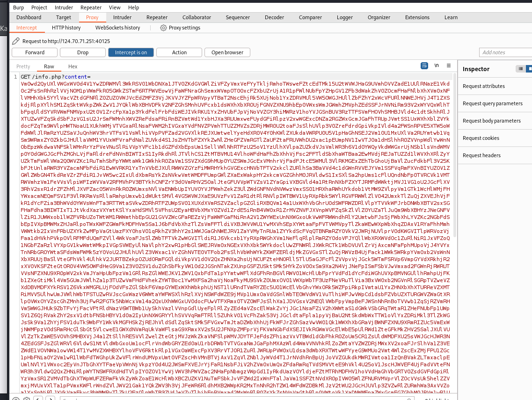Open the Intruder menu in menu bar
This screenshot has width=532, height=400.
click(64, 7)
